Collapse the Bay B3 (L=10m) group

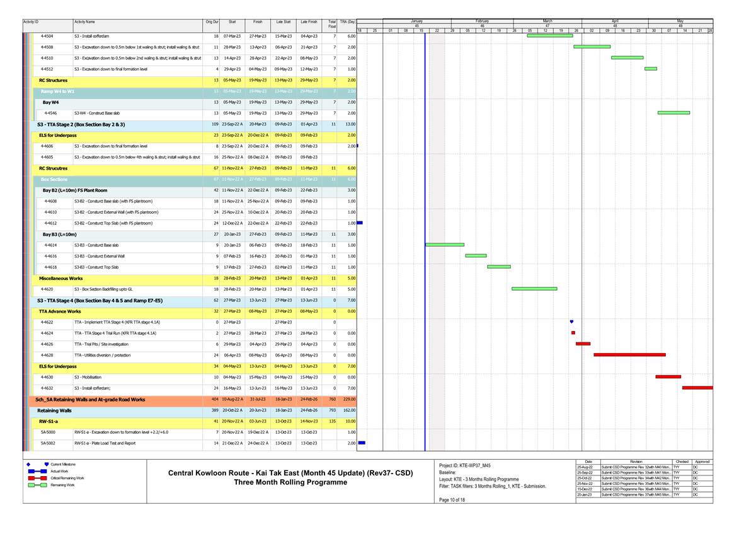[x=60, y=234]
